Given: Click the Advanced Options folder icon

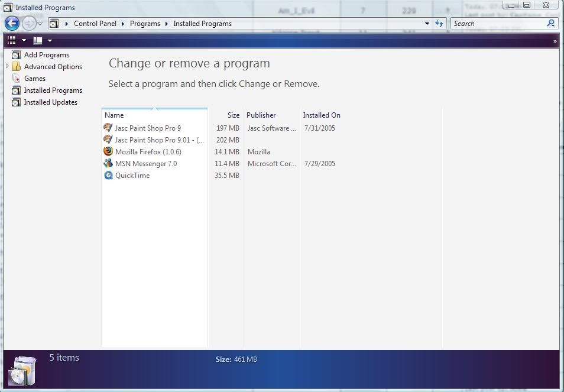Looking at the screenshot, I should coord(16,67).
